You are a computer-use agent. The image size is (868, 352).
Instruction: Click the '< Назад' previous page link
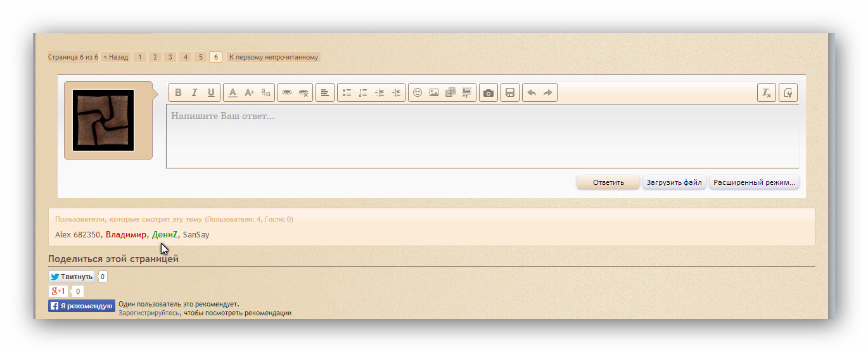click(116, 57)
